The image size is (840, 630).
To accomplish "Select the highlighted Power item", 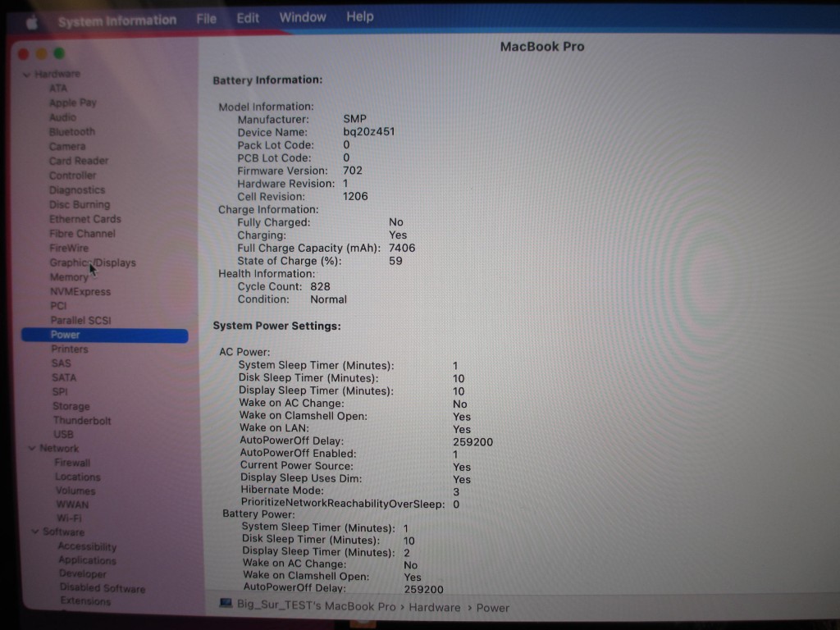I will pos(105,335).
